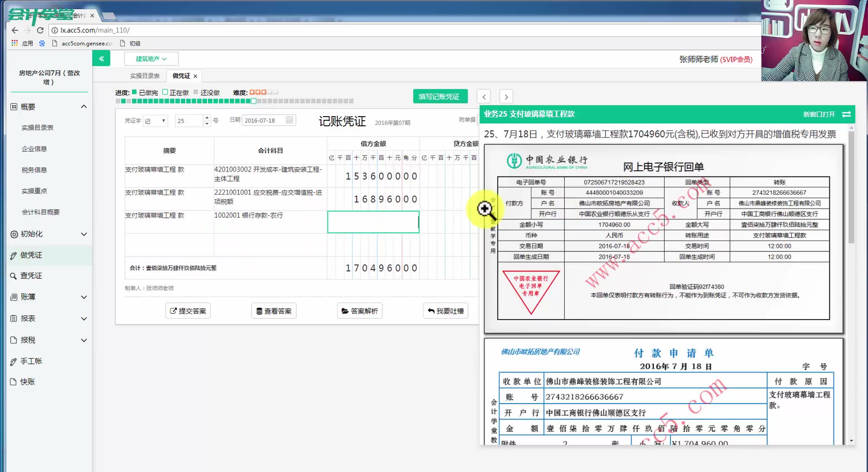868x472 pixels.
Task: Collapse sidebar with double-chevron button
Action: pos(101,59)
